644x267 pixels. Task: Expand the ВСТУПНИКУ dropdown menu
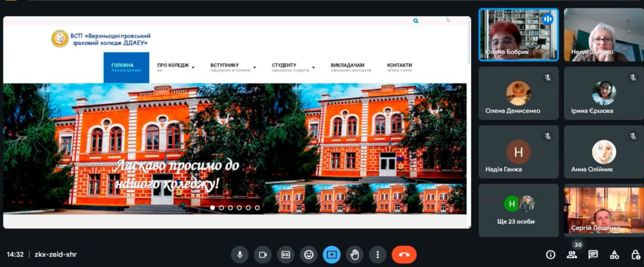click(x=233, y=66)
